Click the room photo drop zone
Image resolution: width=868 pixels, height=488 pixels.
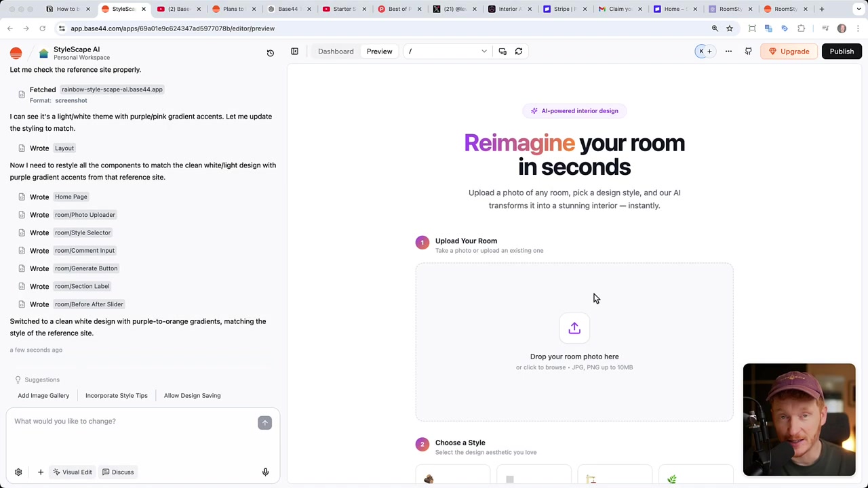point(574,342)
